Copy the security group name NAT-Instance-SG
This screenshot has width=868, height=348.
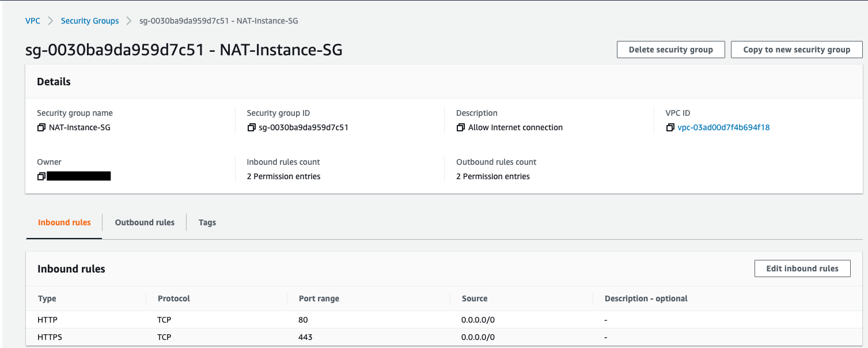tap(41, 127)
